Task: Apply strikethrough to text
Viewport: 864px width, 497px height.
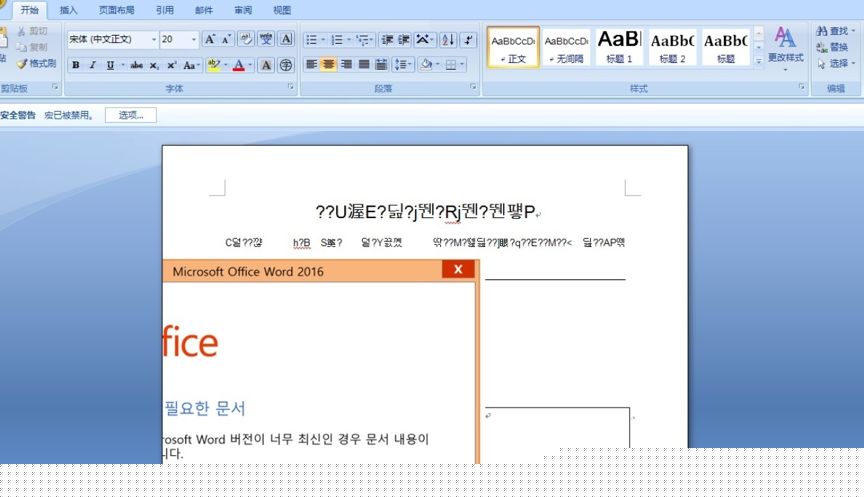Action: click(x=136, y=65)
